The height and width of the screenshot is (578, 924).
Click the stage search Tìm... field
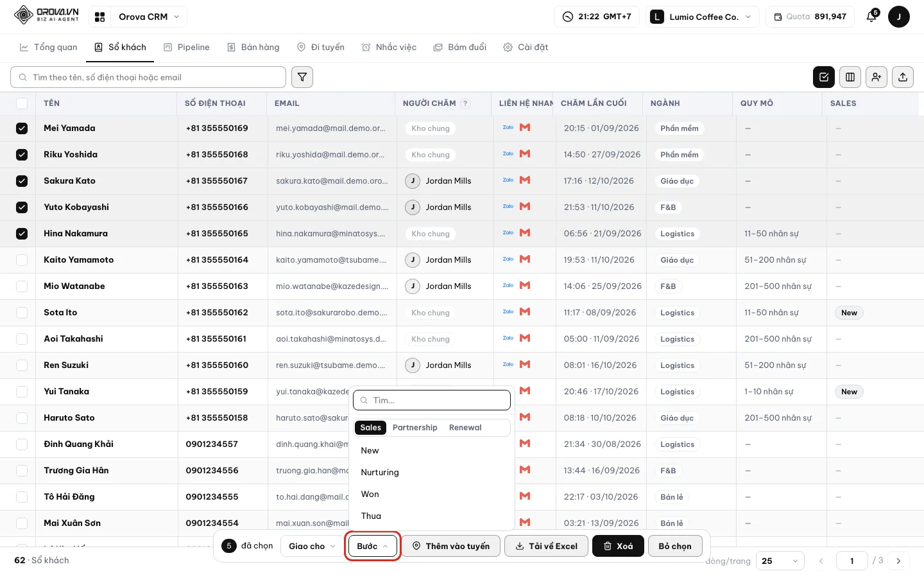[x=432, y=400]
